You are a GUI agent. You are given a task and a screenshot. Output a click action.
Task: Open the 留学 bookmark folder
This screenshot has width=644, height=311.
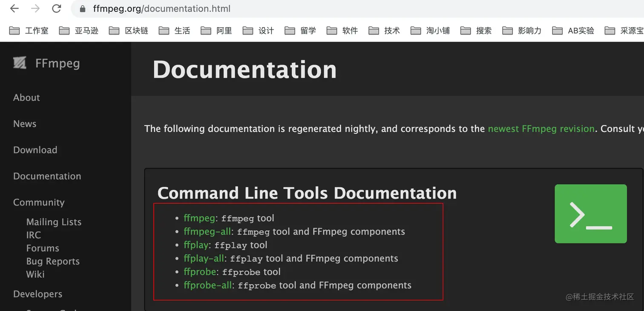pos(300,31)
